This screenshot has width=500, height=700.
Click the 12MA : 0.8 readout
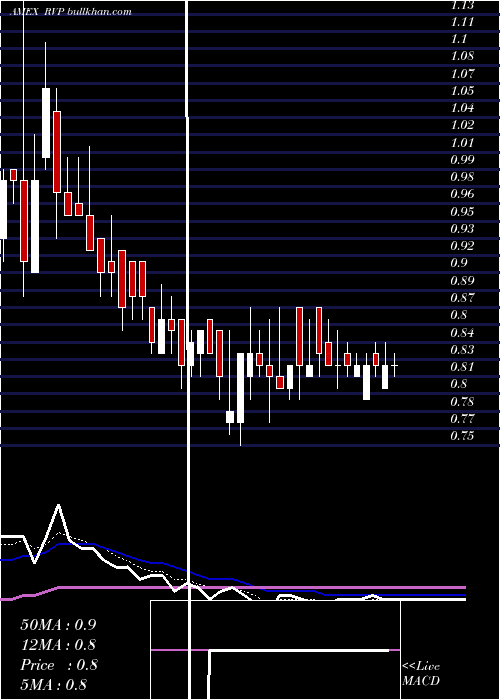[58, 644]
